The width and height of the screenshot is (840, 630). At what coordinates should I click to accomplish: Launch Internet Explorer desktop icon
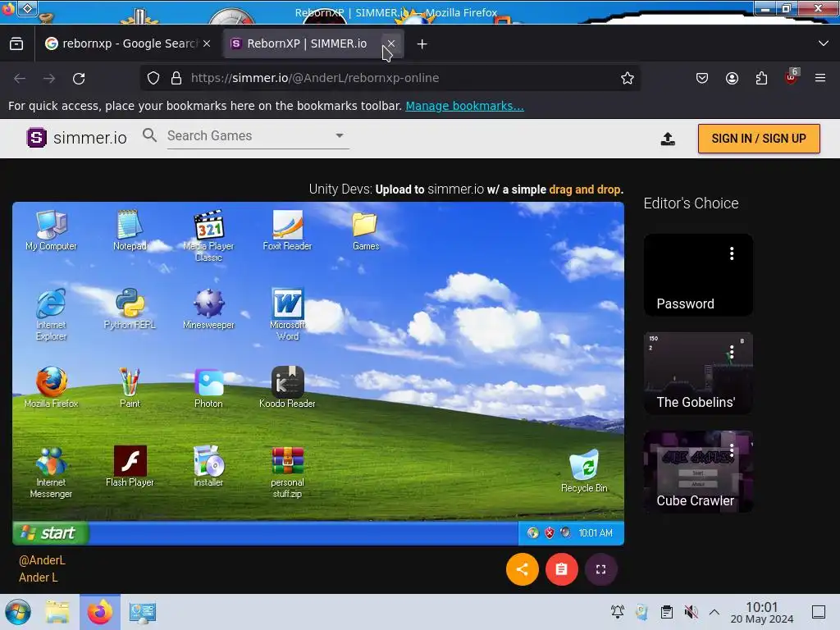(52, 314)
